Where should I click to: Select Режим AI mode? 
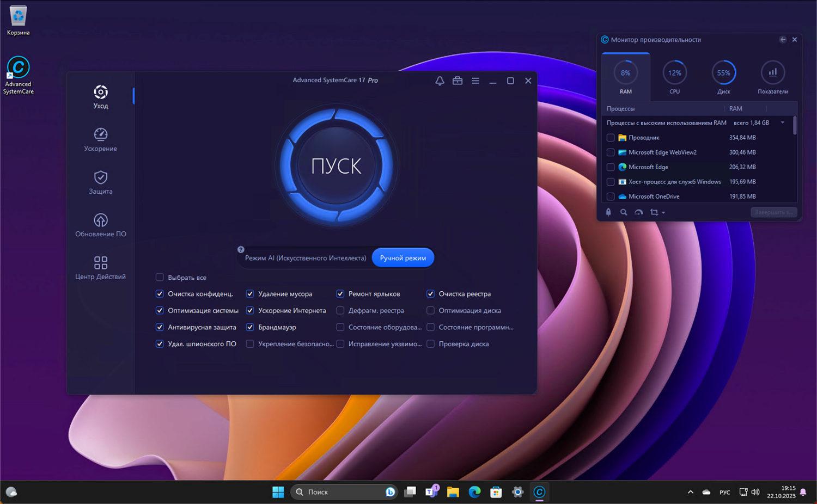306,258
